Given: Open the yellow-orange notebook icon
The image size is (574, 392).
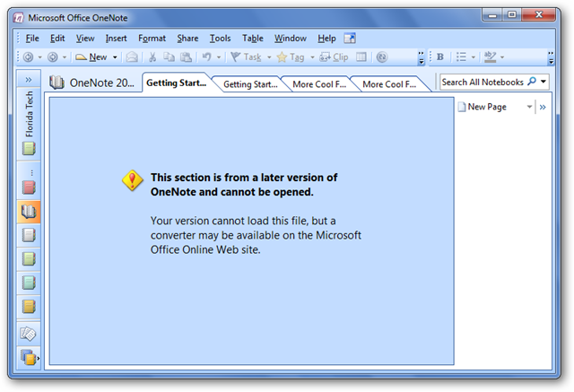Looking at the screenshot, I should (29, 307).
